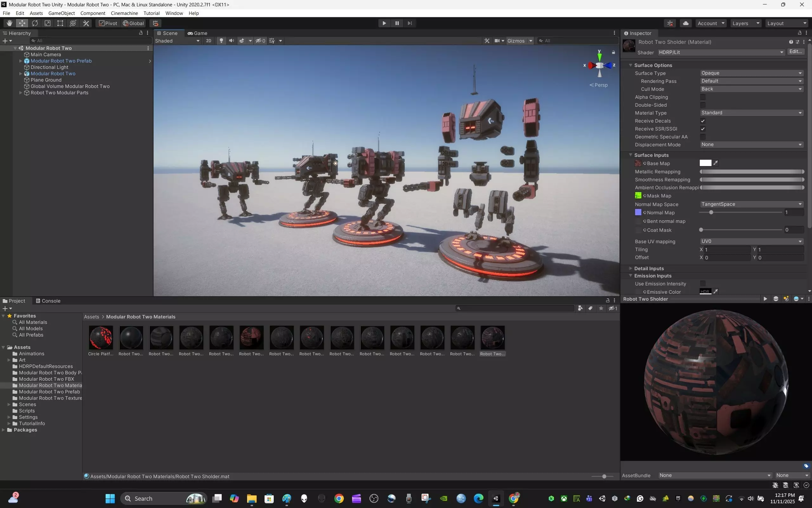Image resolution: width=812 pixels, height=508 pixels.
Task: Open the Shader HDRP/Lit dropdown
Action: pyautogui.click(x=721, y=52)
